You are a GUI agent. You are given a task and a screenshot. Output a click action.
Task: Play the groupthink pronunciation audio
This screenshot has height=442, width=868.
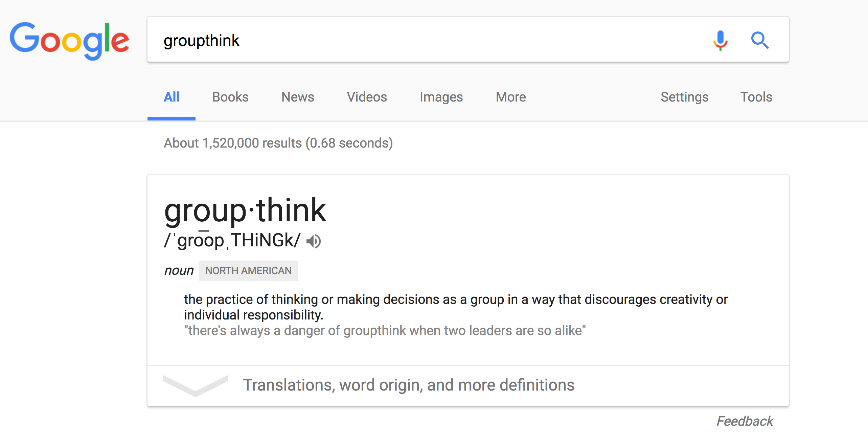click(314, 241)
